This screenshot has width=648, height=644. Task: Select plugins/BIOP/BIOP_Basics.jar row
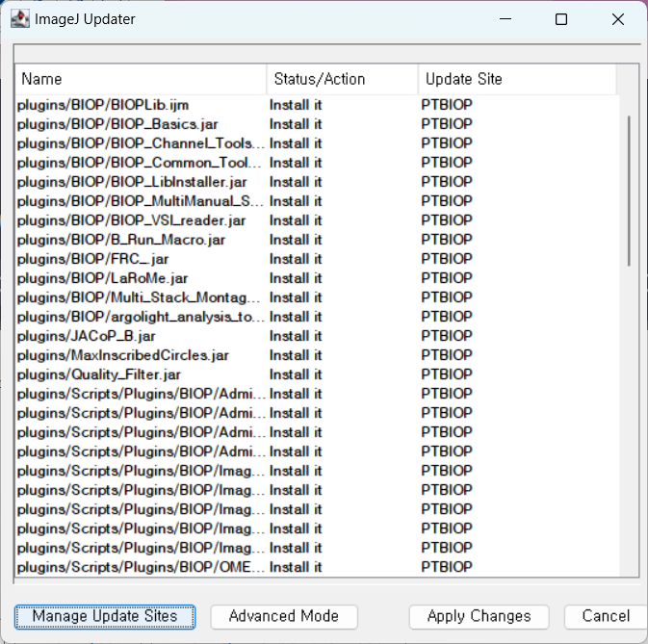click(318, 124)
